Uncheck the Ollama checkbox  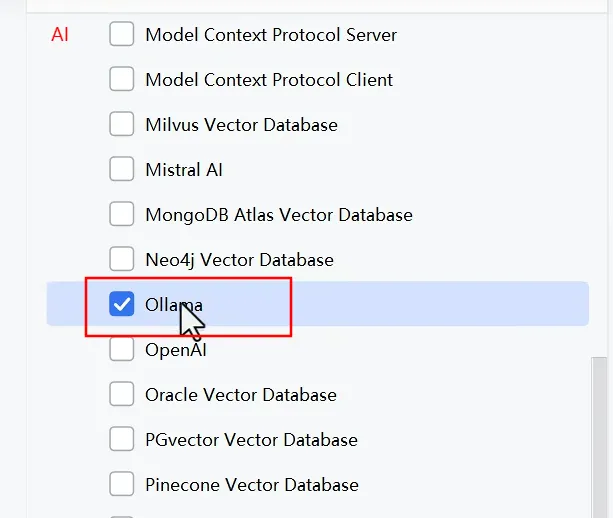pyautogui.click(x=122, y=305)
